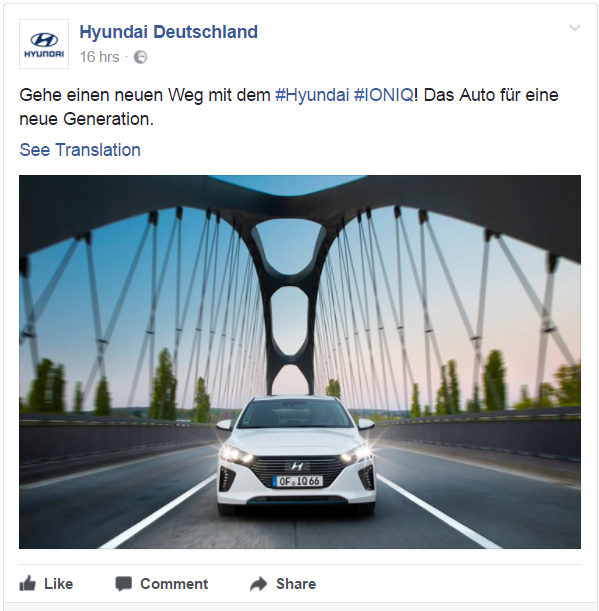Visit the Hyundai Deutschland page name link
This screenshot has height=611, width=599.
coord(168,32)
